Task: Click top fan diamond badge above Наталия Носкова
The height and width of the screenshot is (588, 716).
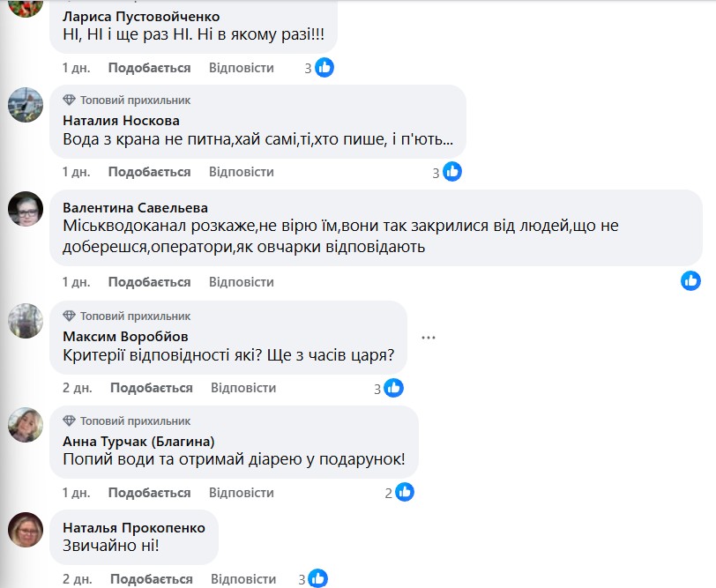Action: point(70,100)
